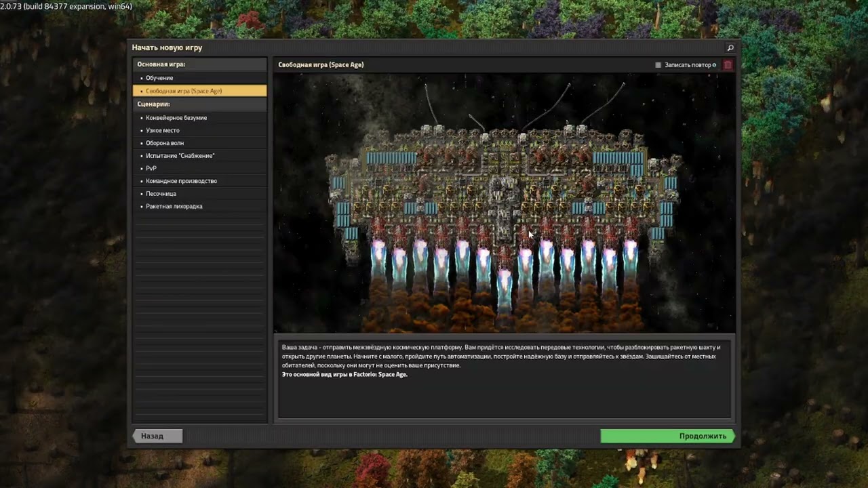
Task: Choose the Узкое место scenario
Action: (199, 130)
